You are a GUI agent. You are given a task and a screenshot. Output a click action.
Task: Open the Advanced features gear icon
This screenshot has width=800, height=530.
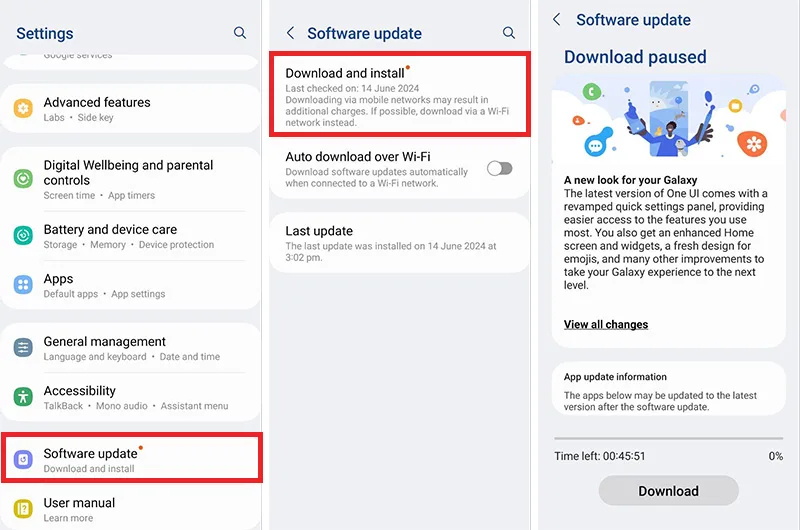pyautogui.click(x=23, y=108)
